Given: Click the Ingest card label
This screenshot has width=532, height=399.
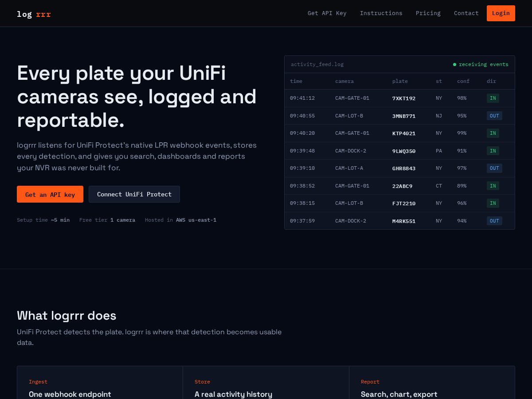Looking at the screenshot, I should [x=38, y=382].
